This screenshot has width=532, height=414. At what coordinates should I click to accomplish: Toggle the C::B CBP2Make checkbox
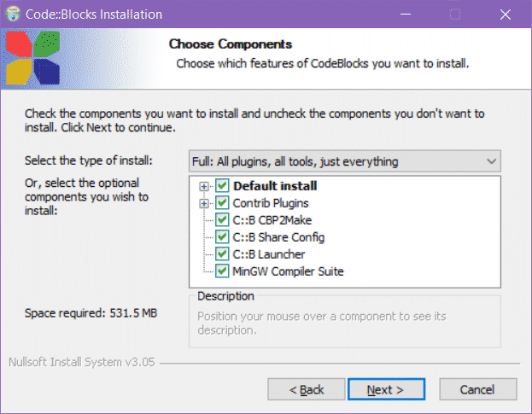click(x=222, y=220)
